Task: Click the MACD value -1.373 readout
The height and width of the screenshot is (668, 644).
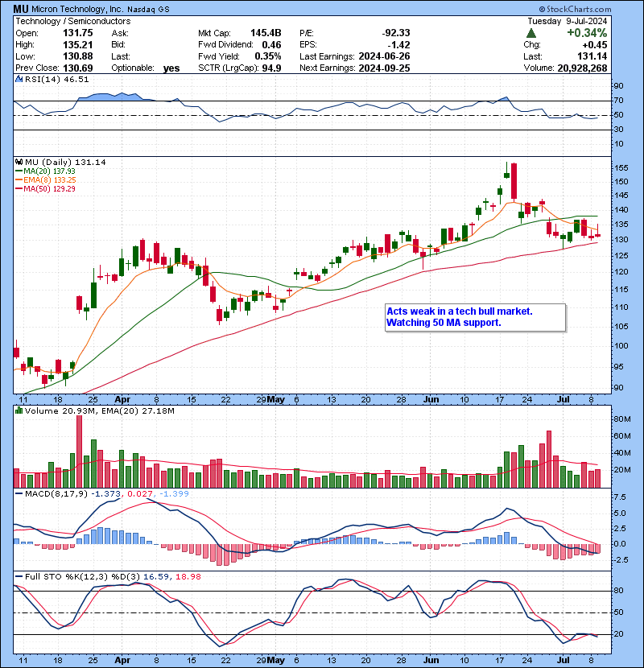Action: (106, 494)
